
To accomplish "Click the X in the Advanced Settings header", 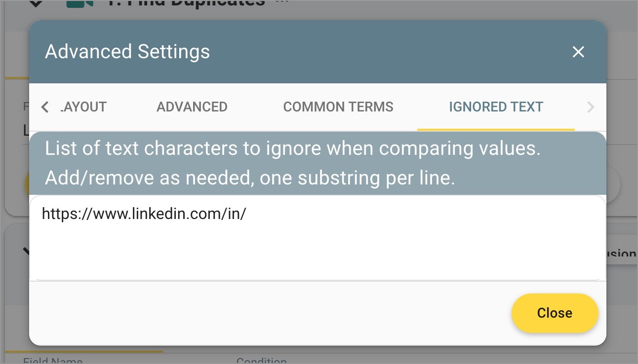I will coord(578,52).
